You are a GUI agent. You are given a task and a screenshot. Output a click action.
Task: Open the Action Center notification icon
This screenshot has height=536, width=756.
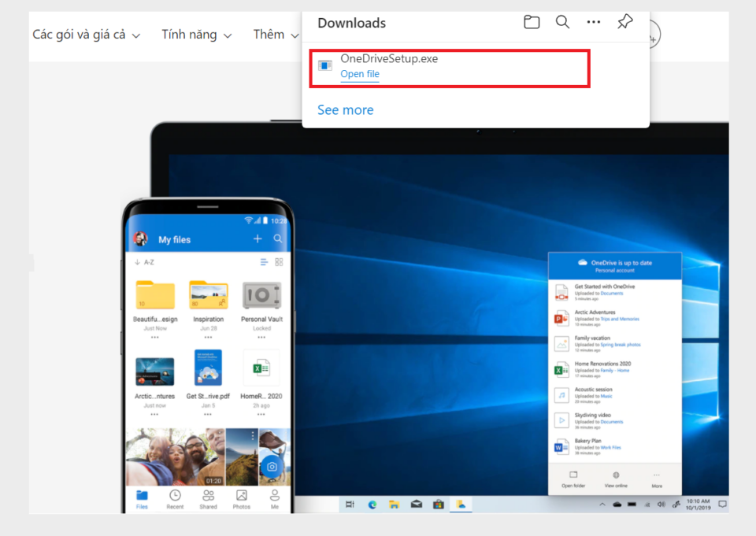point(722,505)
